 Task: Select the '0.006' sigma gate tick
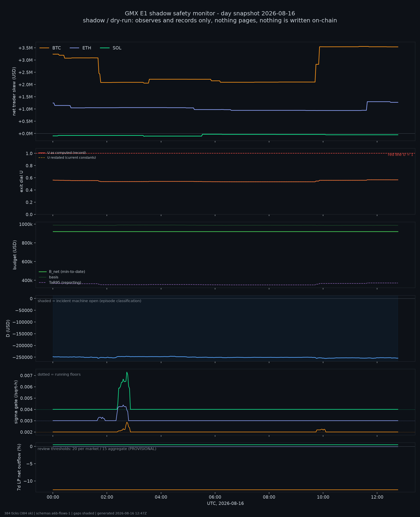26,387
